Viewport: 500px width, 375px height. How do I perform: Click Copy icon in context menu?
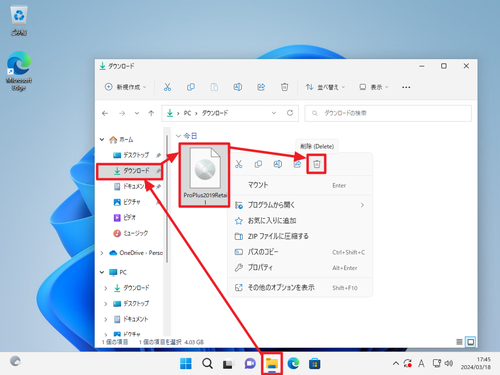(258, 164)
